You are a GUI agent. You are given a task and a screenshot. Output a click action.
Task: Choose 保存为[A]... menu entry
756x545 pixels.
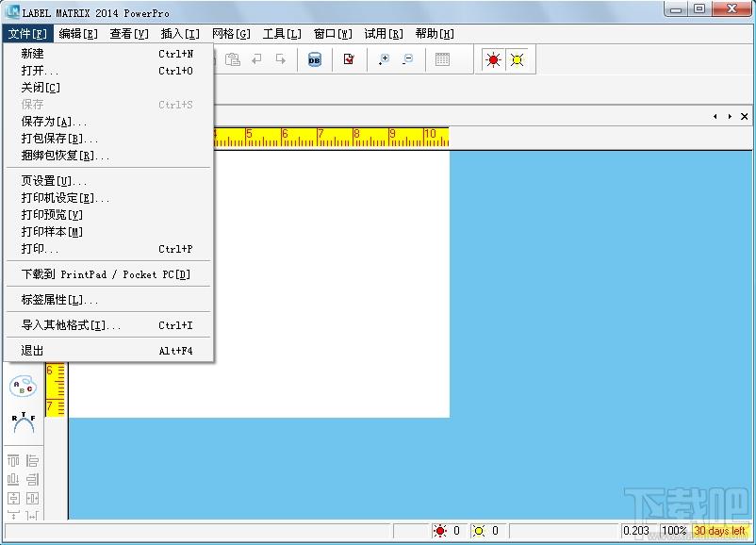[108, 122]
